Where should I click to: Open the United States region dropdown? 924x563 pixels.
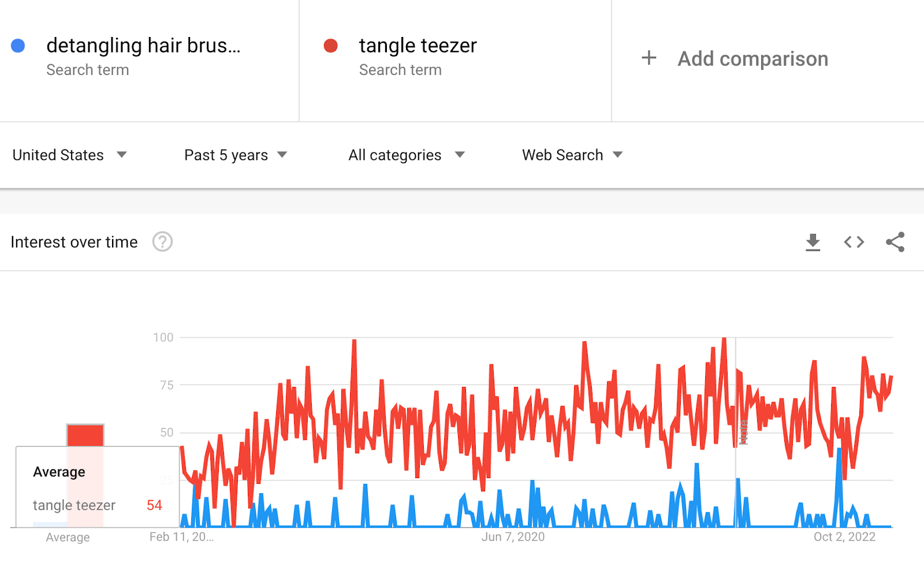[69, 155]
